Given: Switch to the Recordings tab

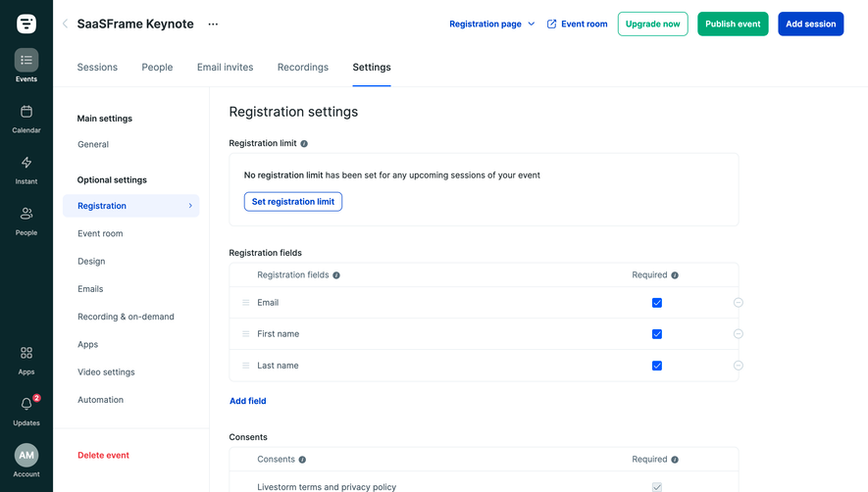Looking at the screenshot, I should 303,67.
